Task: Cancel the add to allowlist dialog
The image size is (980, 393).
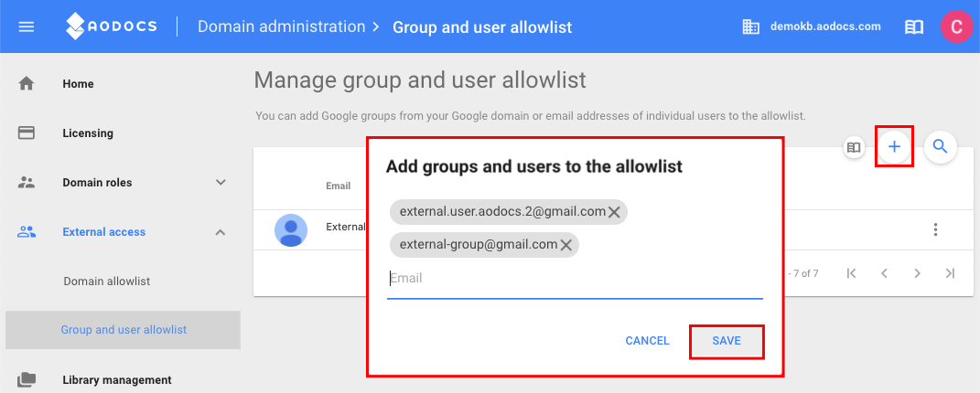Action: coord(648,341)
